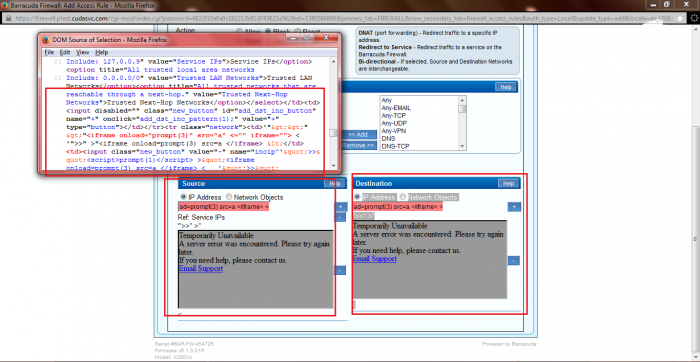
Task: Click the DOM Source vertical scrollbar thumb
Action: click(x=333, y=133)
